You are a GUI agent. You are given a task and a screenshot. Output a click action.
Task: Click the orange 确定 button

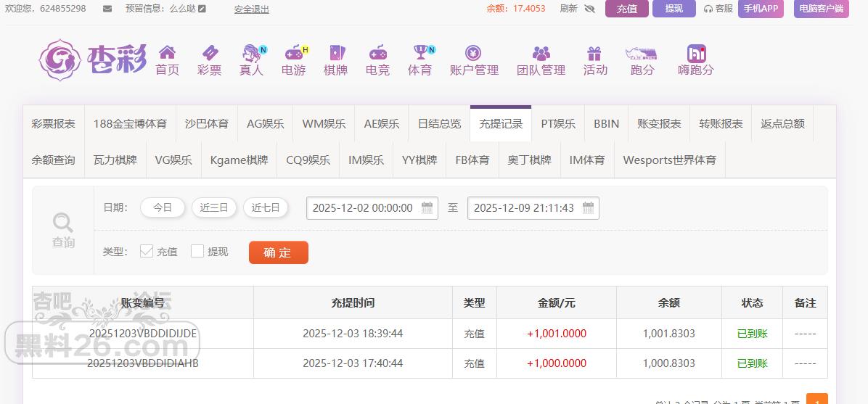278,252
